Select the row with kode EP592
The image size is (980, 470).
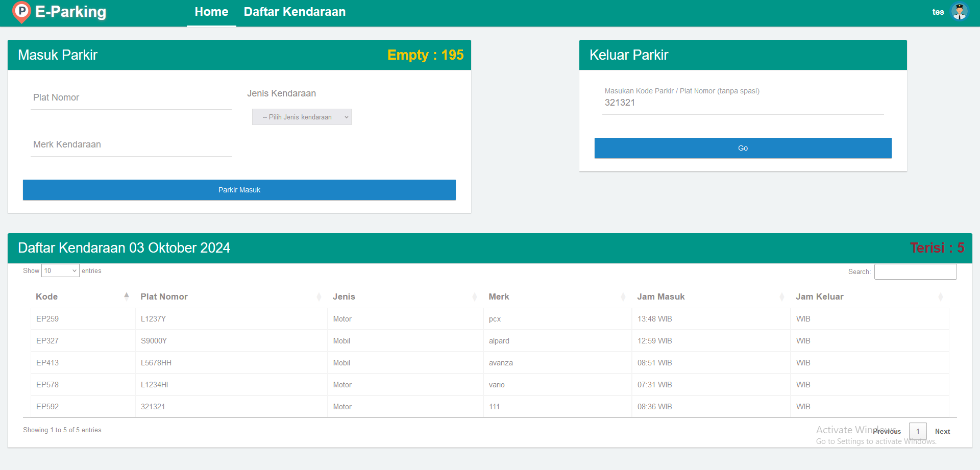coord(357,406)
